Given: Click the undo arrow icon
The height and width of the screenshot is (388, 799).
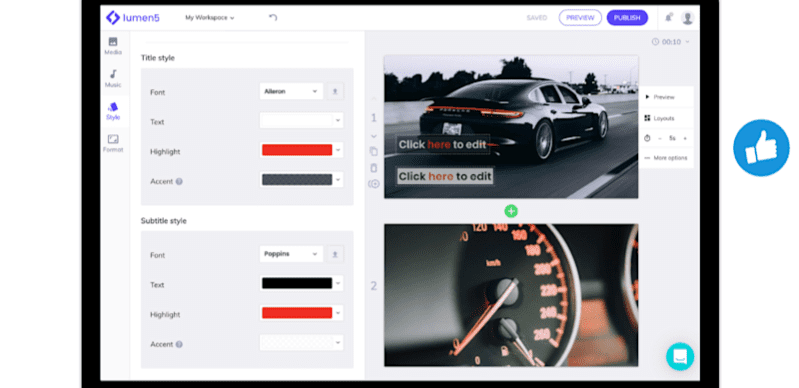Looking at the screenshot, I should 273,18.
